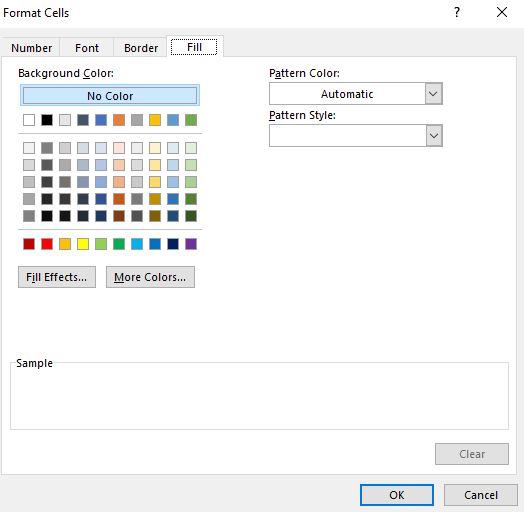Click the help question mark icon

point(457,13)
